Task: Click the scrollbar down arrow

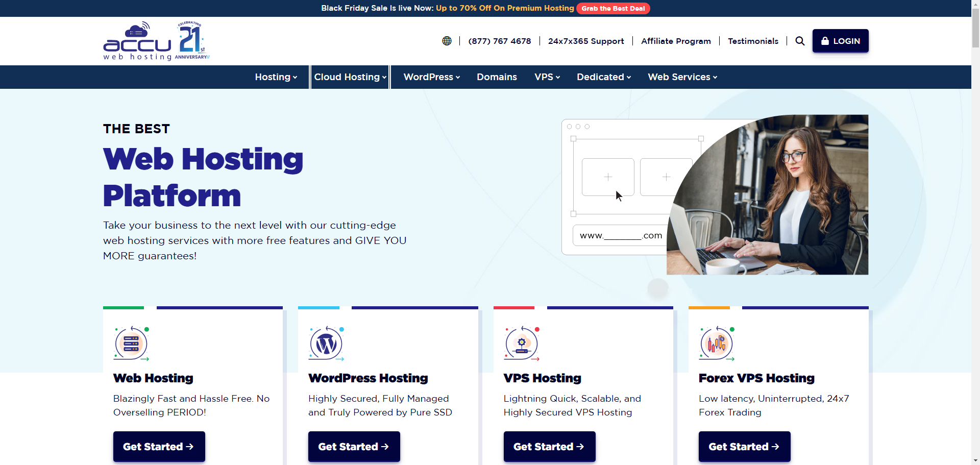Action: [975, 460]
